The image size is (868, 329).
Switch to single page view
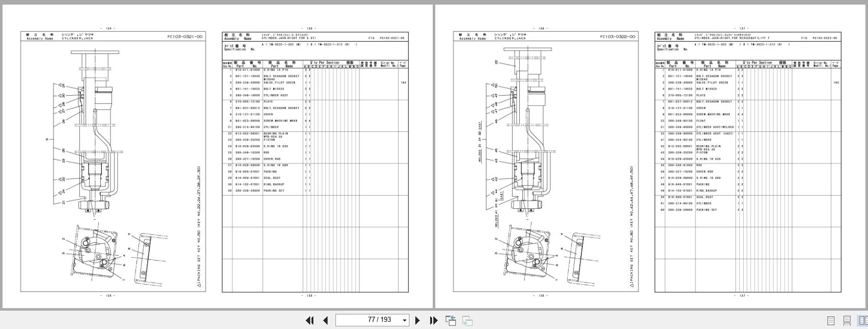(x=831, y=321)
